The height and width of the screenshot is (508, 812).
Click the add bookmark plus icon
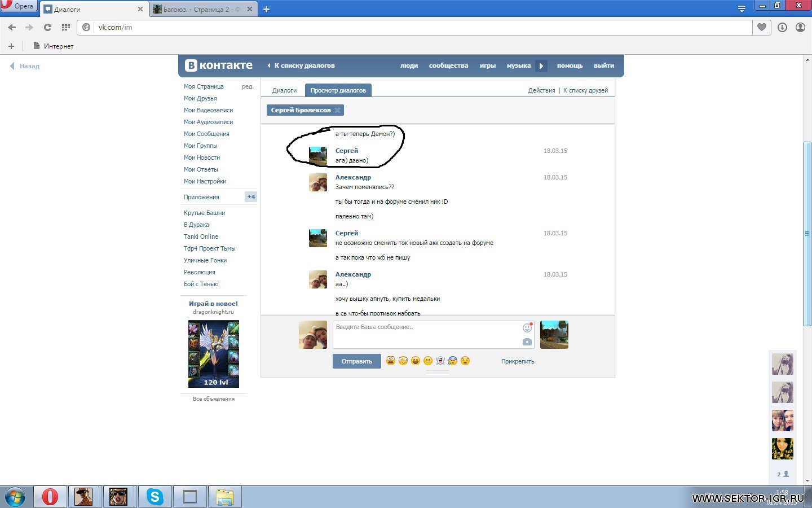(11, 46)
